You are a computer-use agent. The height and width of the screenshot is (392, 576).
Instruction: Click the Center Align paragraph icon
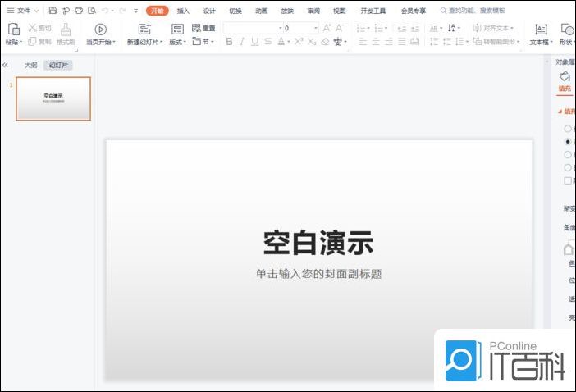[x=376, y=42]
